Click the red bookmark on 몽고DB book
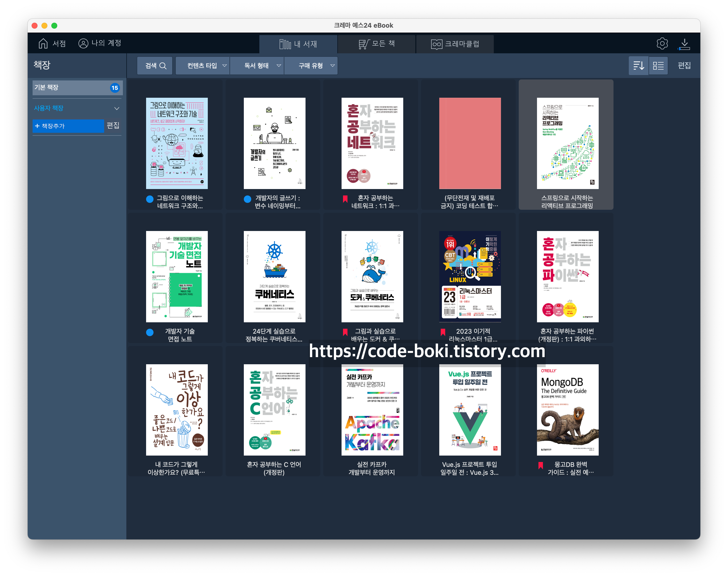This screenshot has width=728, height=576. click(x=540, y=465)
